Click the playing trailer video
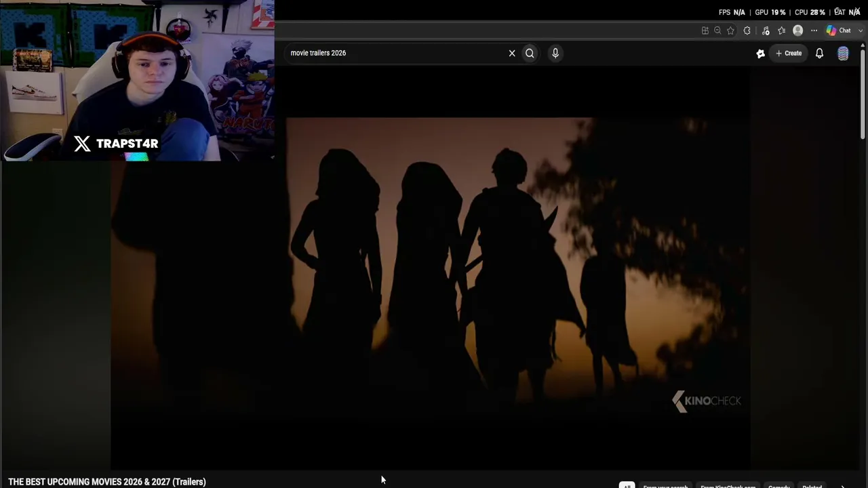 point(431,268)
